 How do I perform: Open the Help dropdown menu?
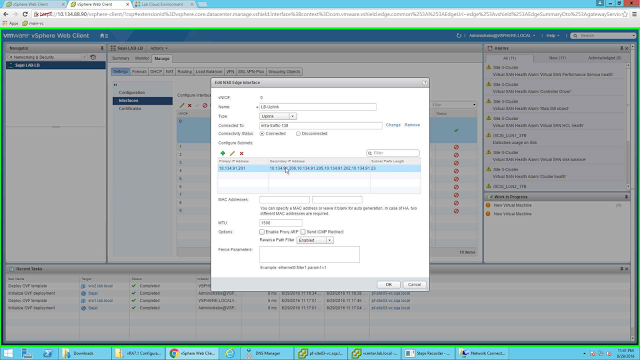pyautogui.click(x=553, y=36)
